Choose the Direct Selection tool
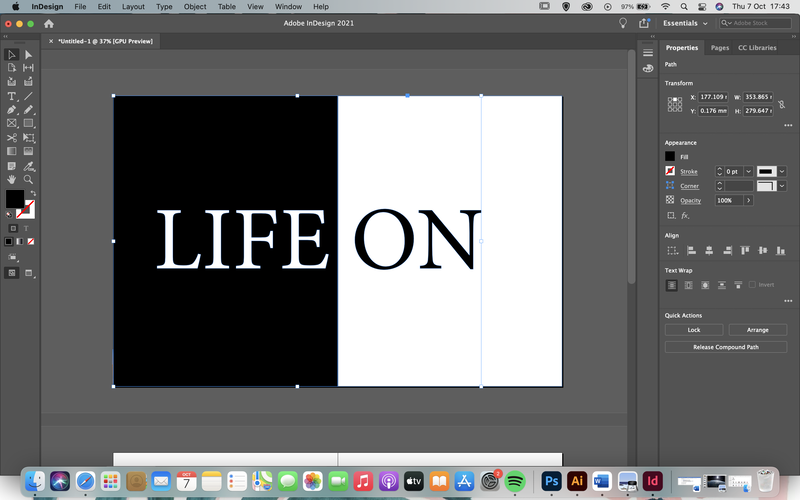 pyautogui.click(x=29, y=55)
